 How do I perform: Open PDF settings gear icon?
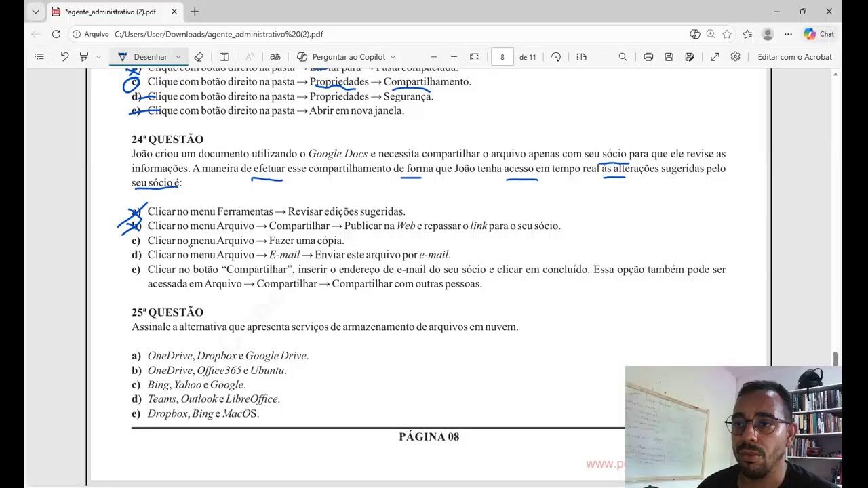coord(735,57)
